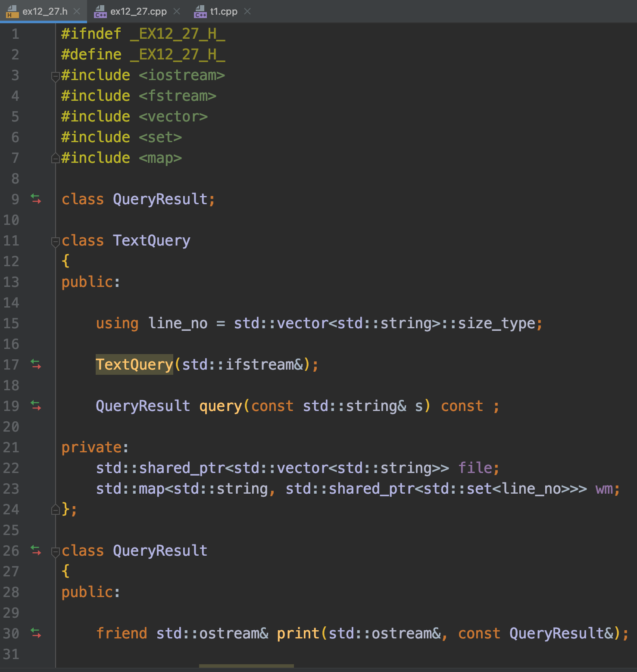Click 'size_type' on line 15
Viewport: 637px width, 672px height.
coord(496,324)
